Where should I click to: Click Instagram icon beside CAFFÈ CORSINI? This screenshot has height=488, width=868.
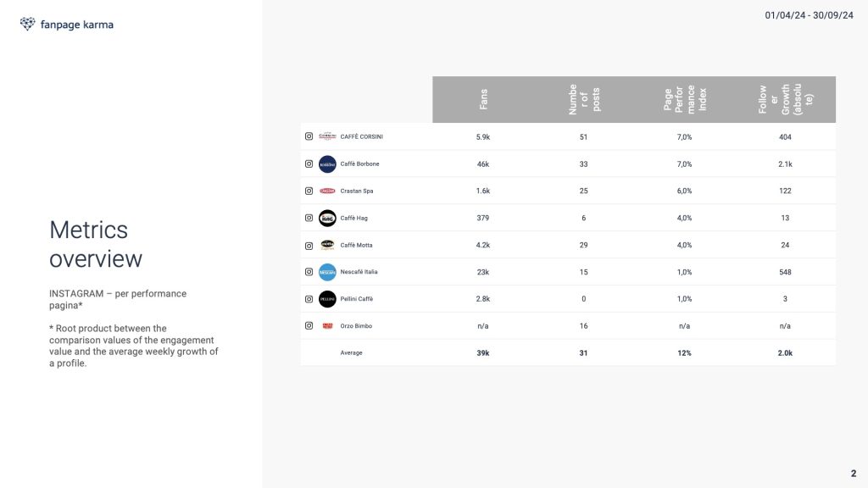coord(309,136)
